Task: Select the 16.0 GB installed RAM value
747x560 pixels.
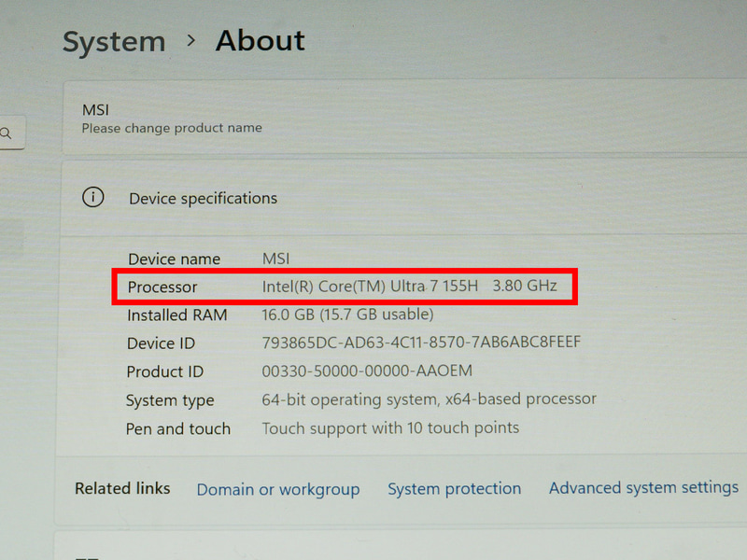Action: 347,315
